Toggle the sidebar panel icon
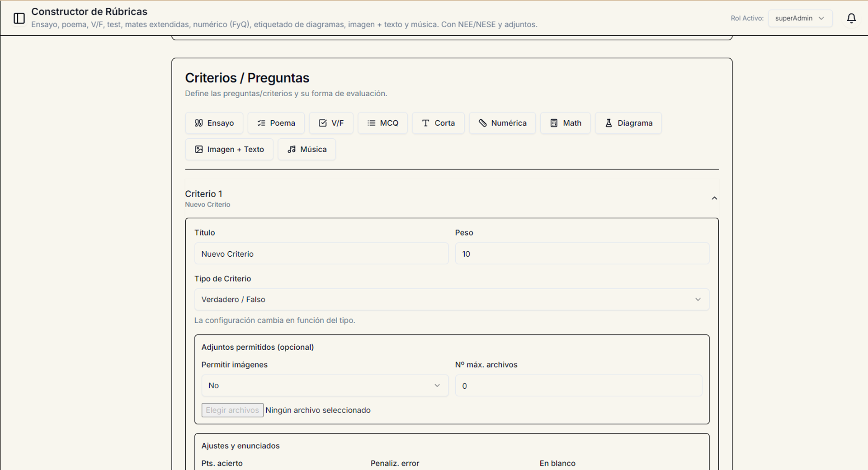 pos(19,18)
